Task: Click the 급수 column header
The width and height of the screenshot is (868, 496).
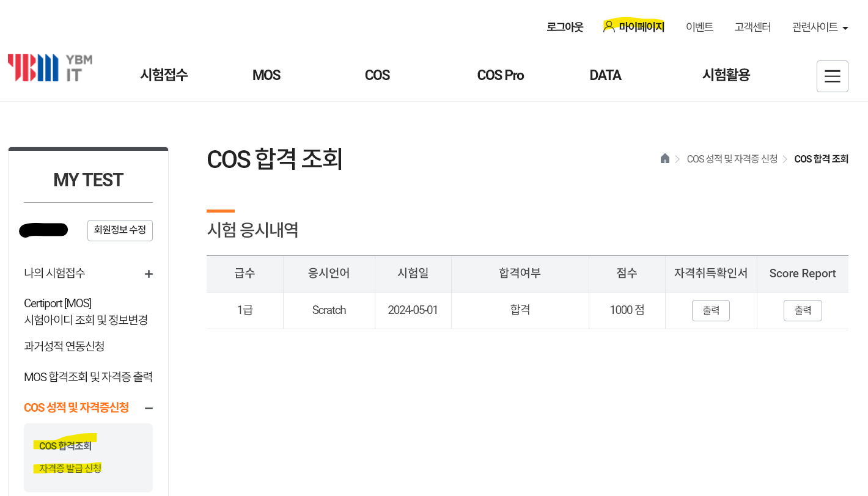Action: click(245, 274)
